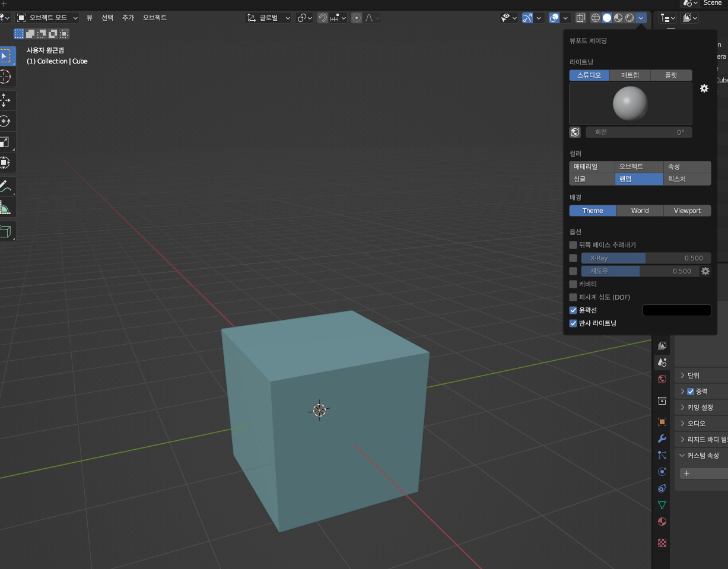
Task: Open the Scene properties tab
Action: tap(662, 362)
